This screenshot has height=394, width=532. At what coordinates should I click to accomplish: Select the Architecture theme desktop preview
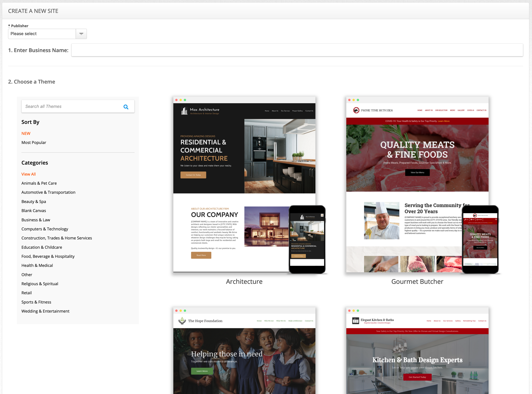[244, 184]
